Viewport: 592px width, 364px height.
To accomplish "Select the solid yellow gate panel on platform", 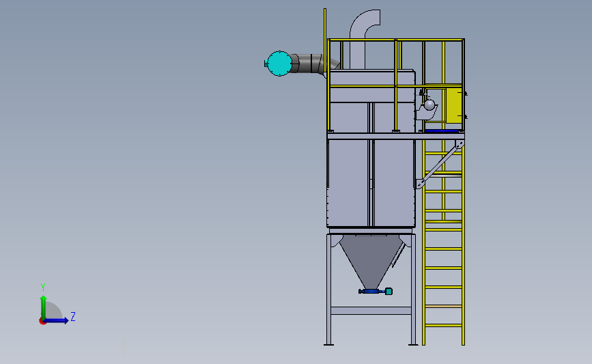I will 454,105.
